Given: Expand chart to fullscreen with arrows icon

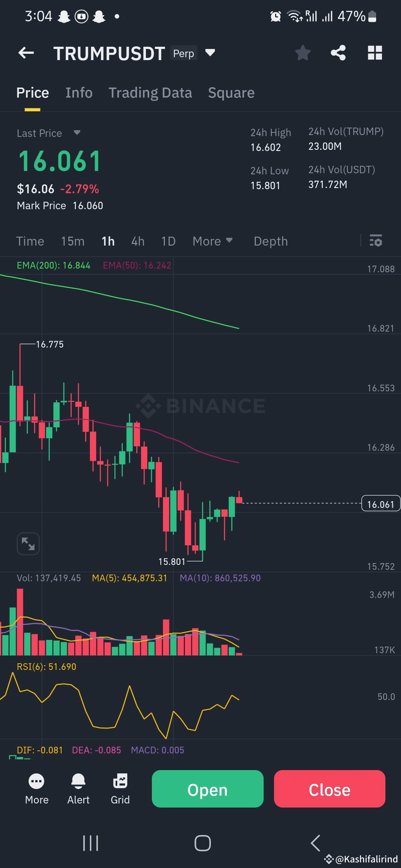Looking at the screenshot, I should click(28, 543).
